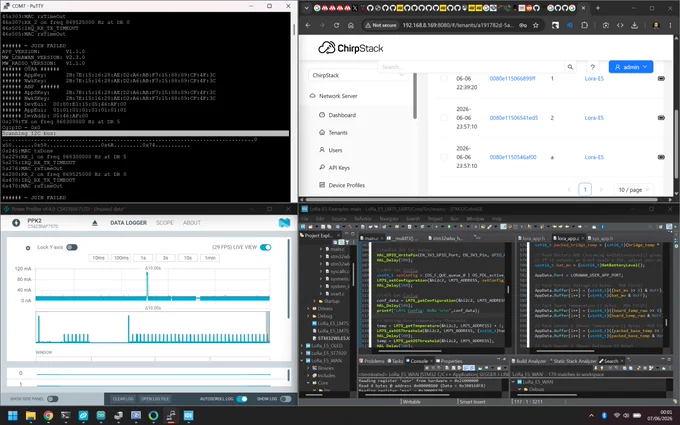Click the browser reload icon
This screenshot has height=425, width=680.
pyautogui.click(x=336, y=26)
